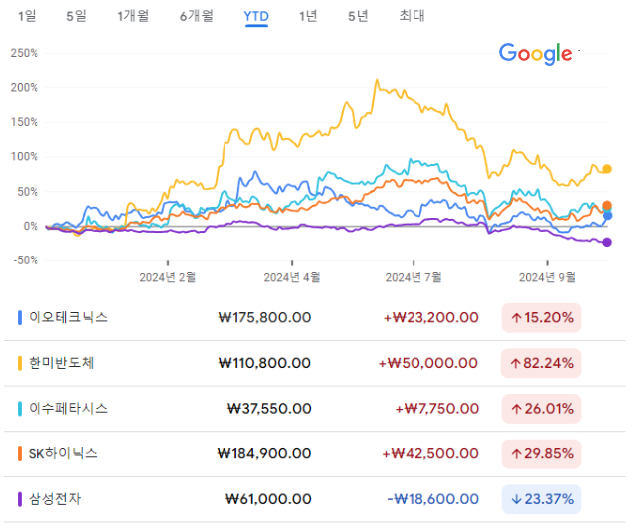Click the 2024년 9월 axis label
Viewport: 637px width, 529px height.
click(x=547, y=278)
